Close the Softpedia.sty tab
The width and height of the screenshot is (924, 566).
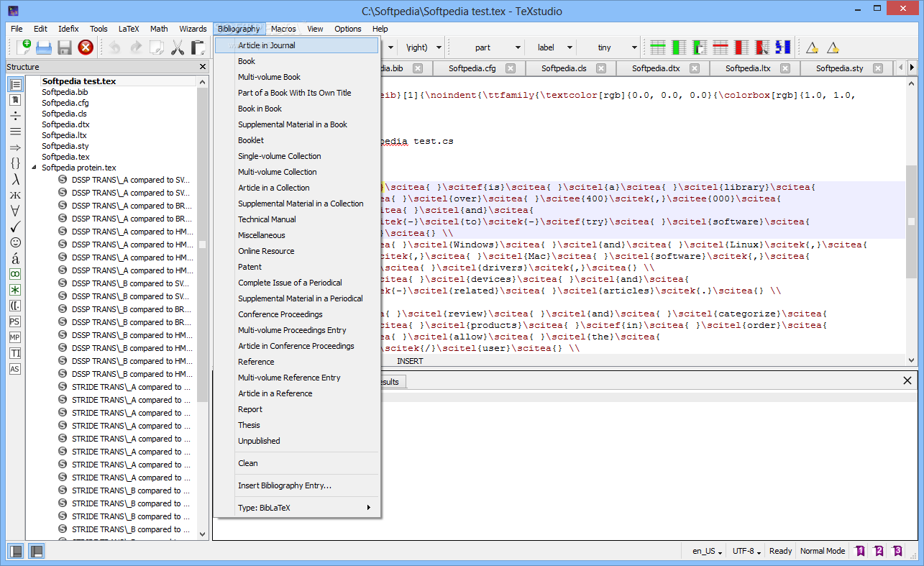point(878,68)
